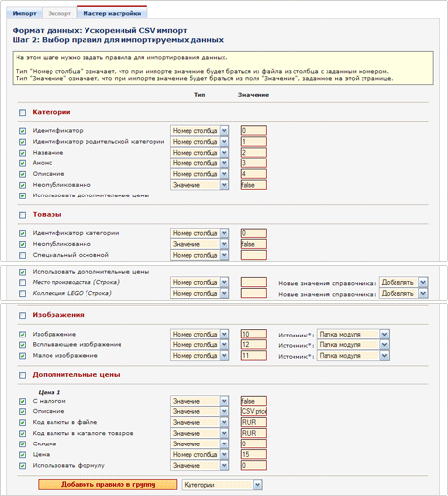Toggle the Категории group checkbox
The width and height of the screenshot is (448, 496).
click(x=22, y=113)
